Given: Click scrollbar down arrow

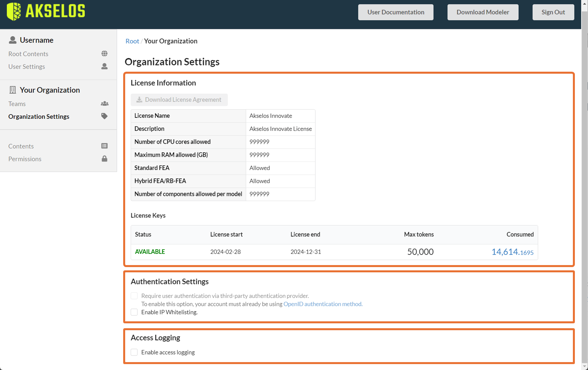Looking at the screenshot, I should click(x=584, y=366).
